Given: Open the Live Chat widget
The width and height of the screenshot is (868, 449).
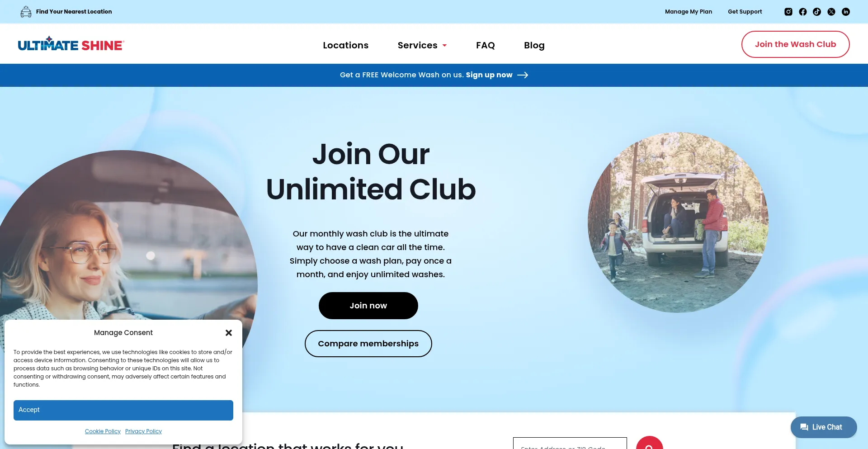Looking at the screenshot, I should (x=823, y=427).
